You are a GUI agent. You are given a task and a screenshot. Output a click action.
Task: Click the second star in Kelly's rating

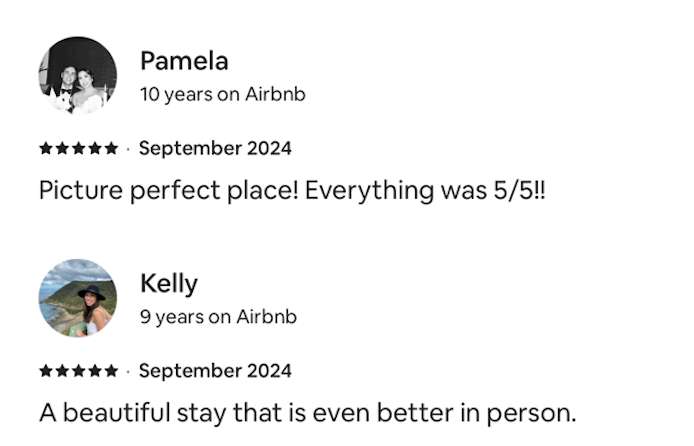coord(62,371)
